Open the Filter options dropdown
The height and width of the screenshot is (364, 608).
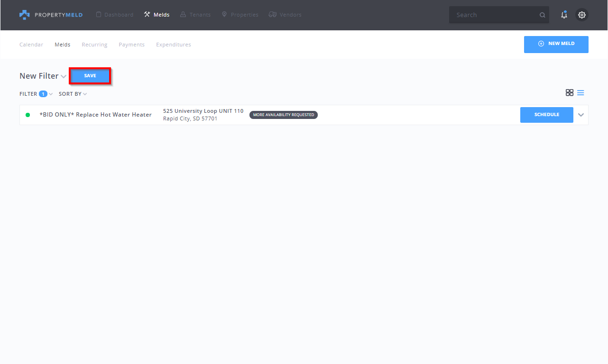coord(36,94)
